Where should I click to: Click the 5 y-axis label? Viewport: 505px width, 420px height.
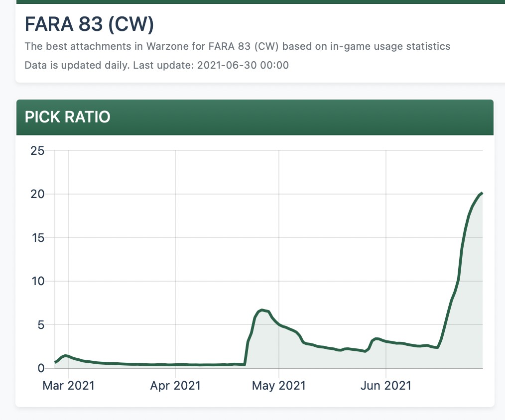pyautogui.click(x=41, y=325)
